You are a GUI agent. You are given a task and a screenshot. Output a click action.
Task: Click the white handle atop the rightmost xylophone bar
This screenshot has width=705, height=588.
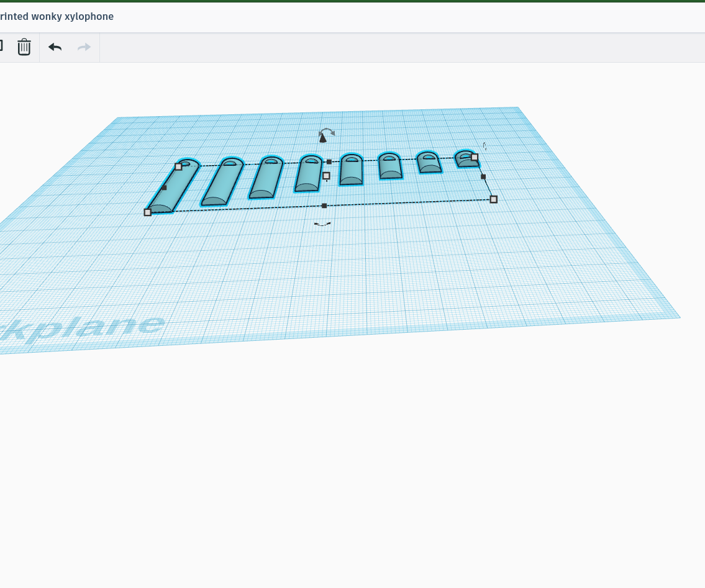click(x=474, y=158)
